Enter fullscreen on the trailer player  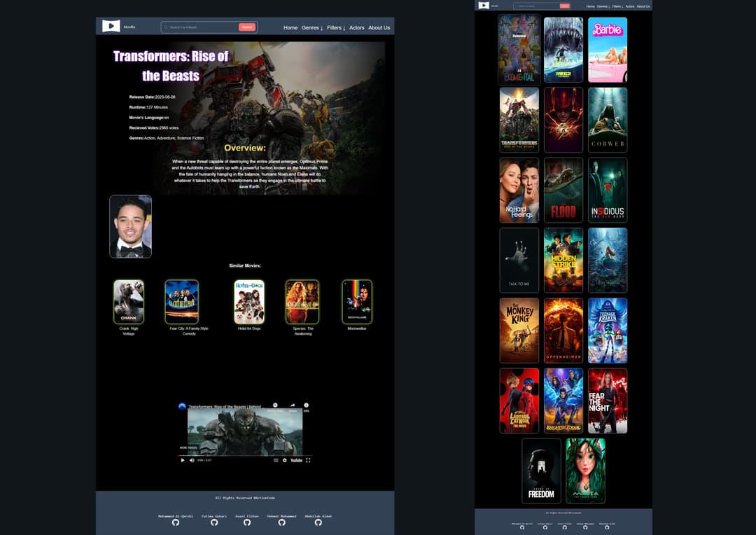pos(308,460)
